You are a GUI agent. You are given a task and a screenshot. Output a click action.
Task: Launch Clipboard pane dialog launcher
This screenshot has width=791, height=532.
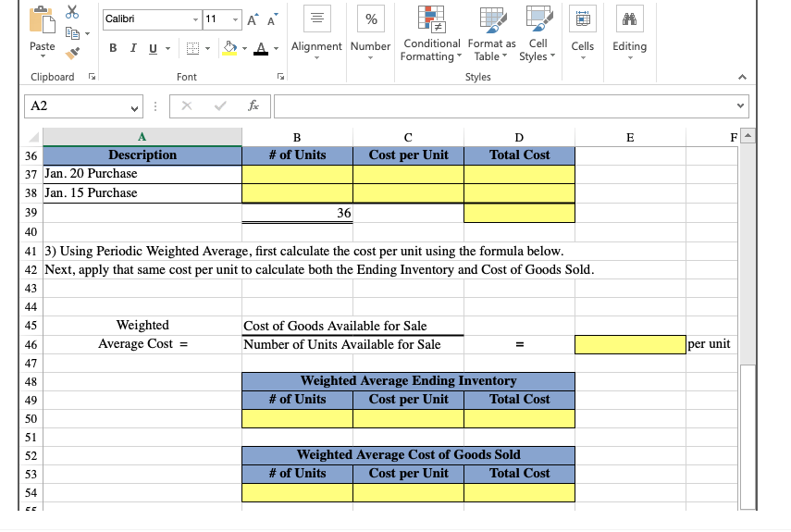click(92, 77)
